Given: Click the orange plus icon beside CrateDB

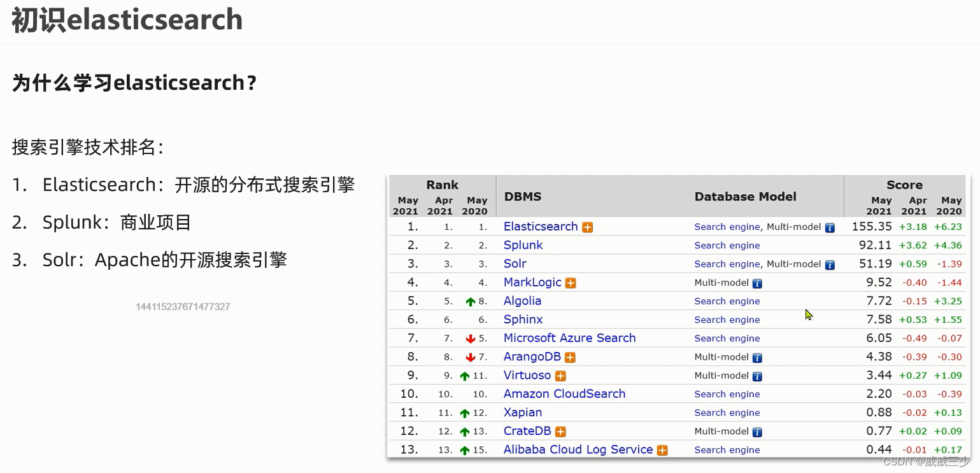Looking at the screenshot, I should coord(560,432).
